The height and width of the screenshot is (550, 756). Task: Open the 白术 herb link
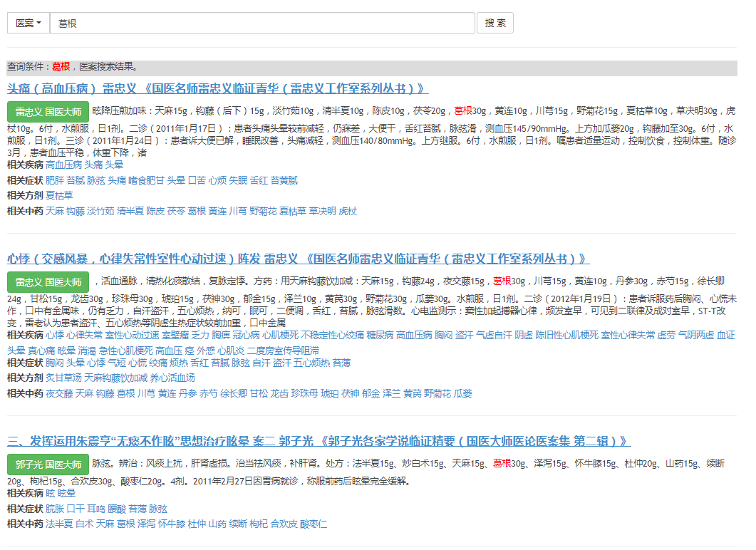84,524
